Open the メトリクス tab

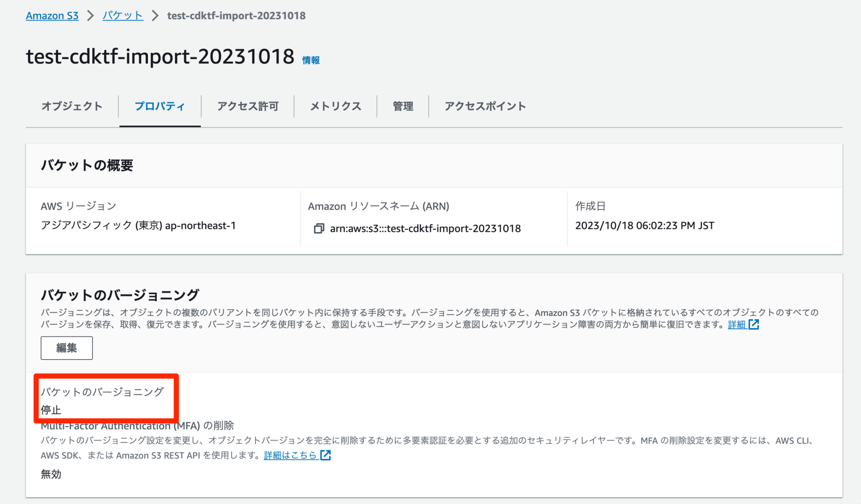coord(335,106)
